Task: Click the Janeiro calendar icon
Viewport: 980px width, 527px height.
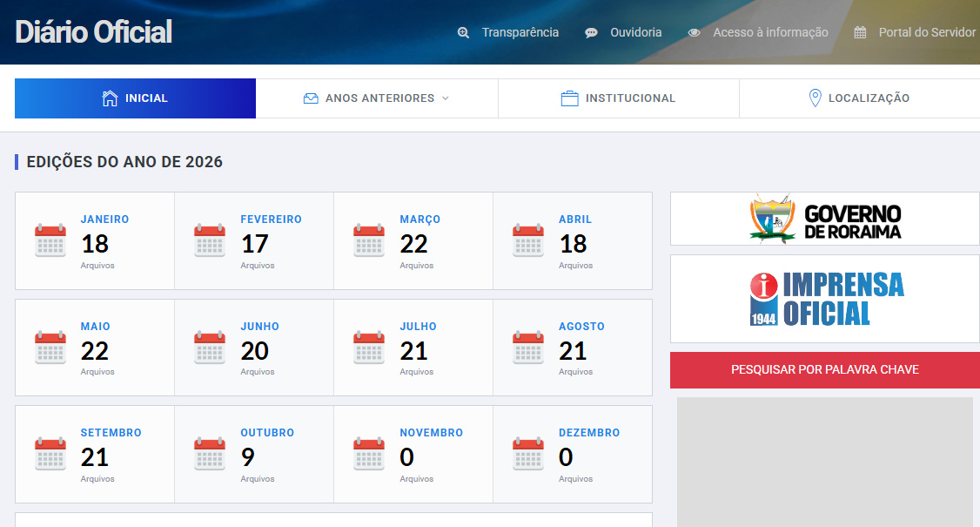Action: (50, 240)
